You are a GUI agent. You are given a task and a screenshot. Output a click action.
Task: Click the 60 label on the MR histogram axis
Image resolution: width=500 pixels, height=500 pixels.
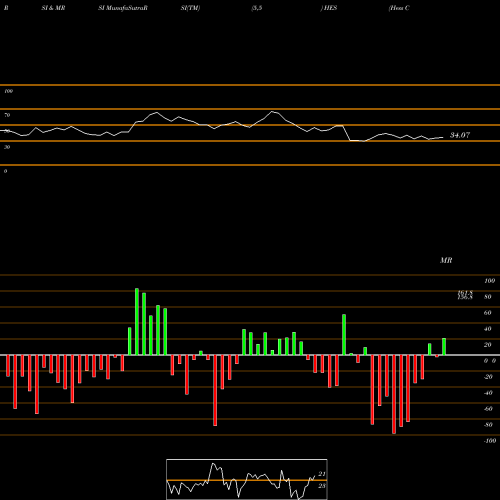[488, 313]
